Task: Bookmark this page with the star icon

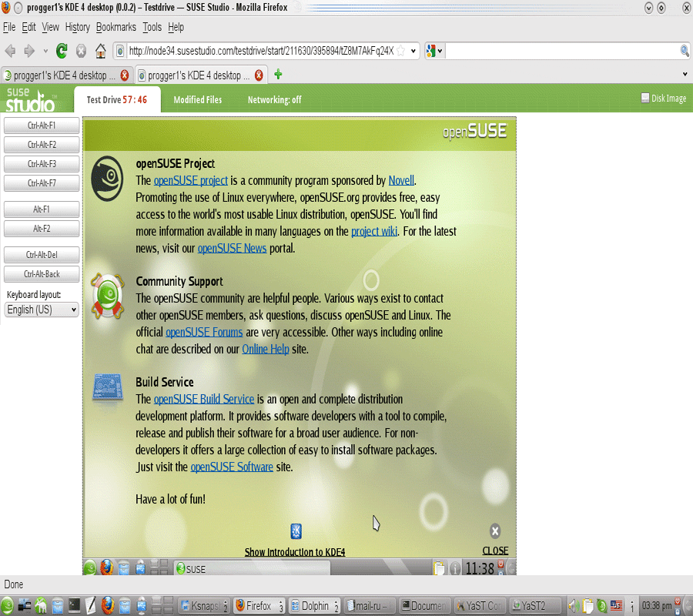Action: 401,51
